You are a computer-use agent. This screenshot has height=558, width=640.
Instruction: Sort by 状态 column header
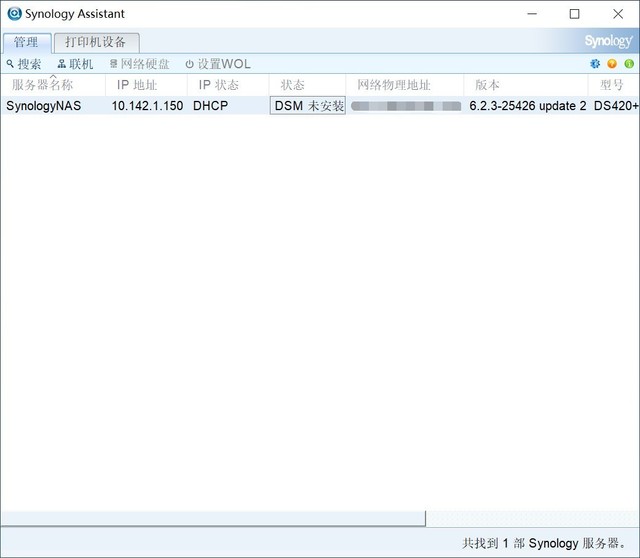307,85
